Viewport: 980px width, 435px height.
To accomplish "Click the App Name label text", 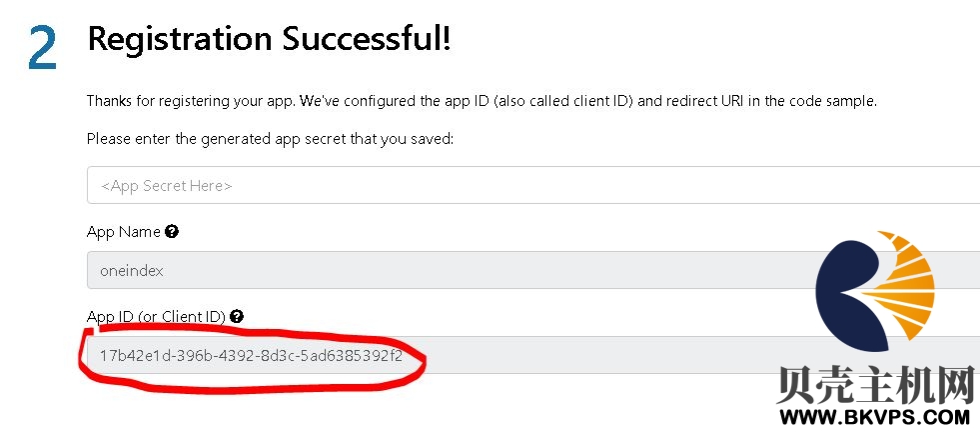I will pyautogui.click(x=124, y=232).
